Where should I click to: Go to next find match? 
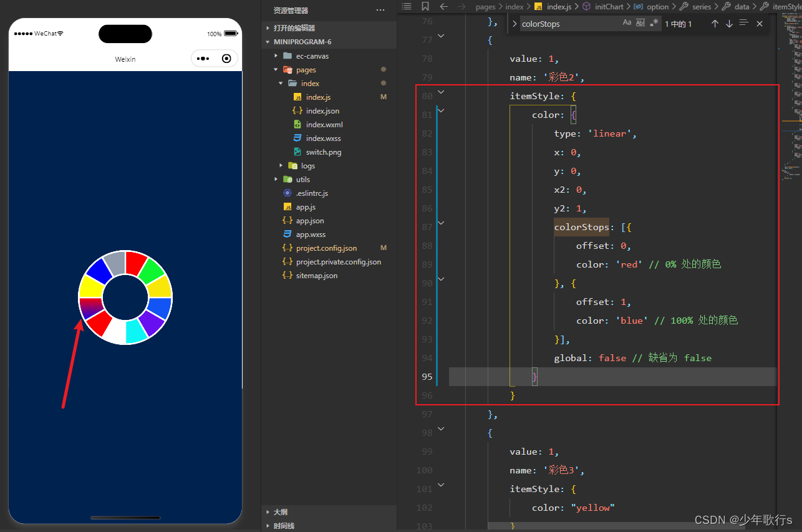click(x=729, y=24)
